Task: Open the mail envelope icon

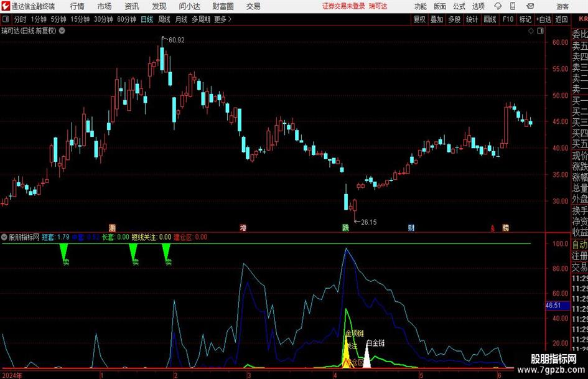Action: (530, 6)
